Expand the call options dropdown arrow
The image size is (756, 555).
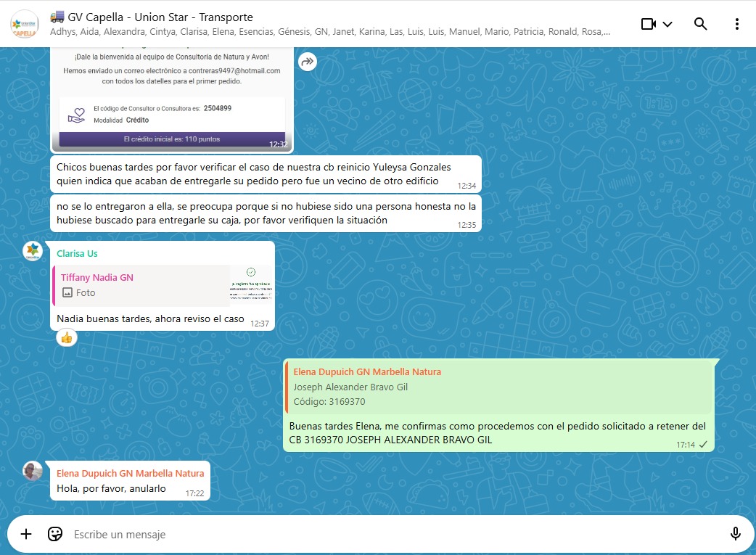667,24
